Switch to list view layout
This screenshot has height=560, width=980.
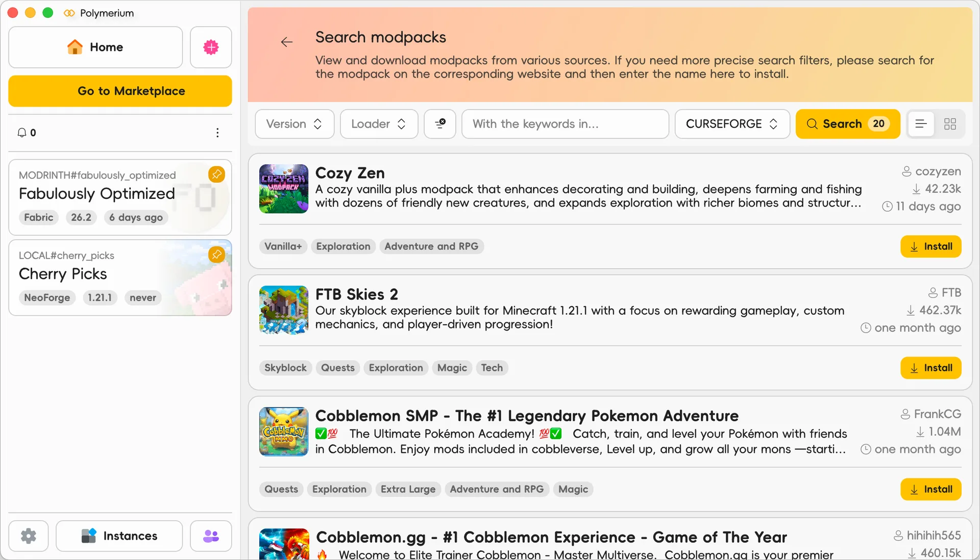coord(921,124)
